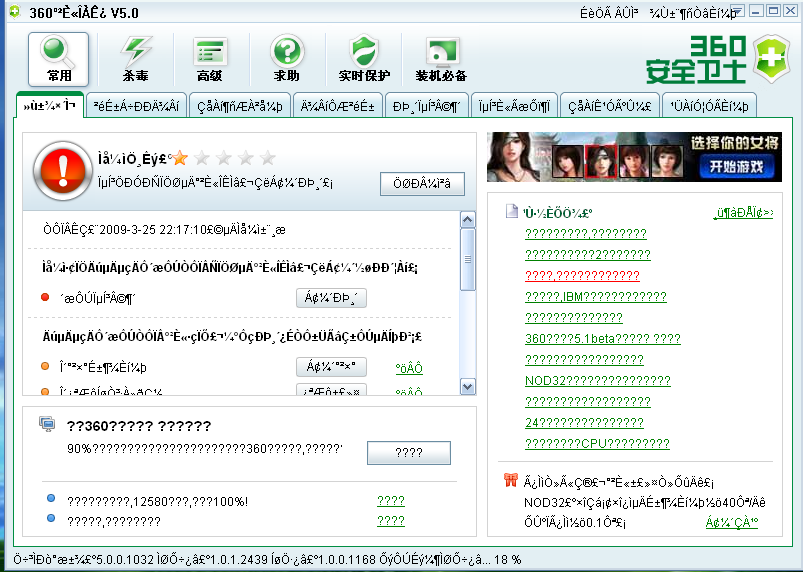Viewport: 803px width, 572px height.
Task: Click the red gift icon in the right panel
Action: pyautogui.click(x=511, y=480)
